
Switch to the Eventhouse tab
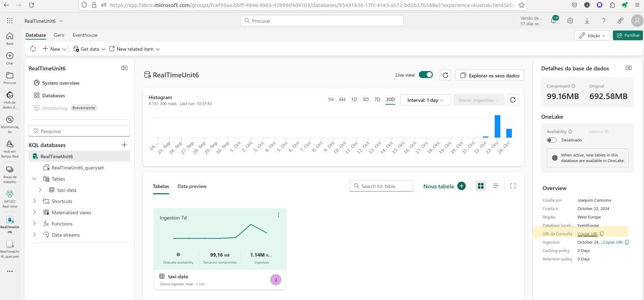pyautogui.click(x=85, y=35)
